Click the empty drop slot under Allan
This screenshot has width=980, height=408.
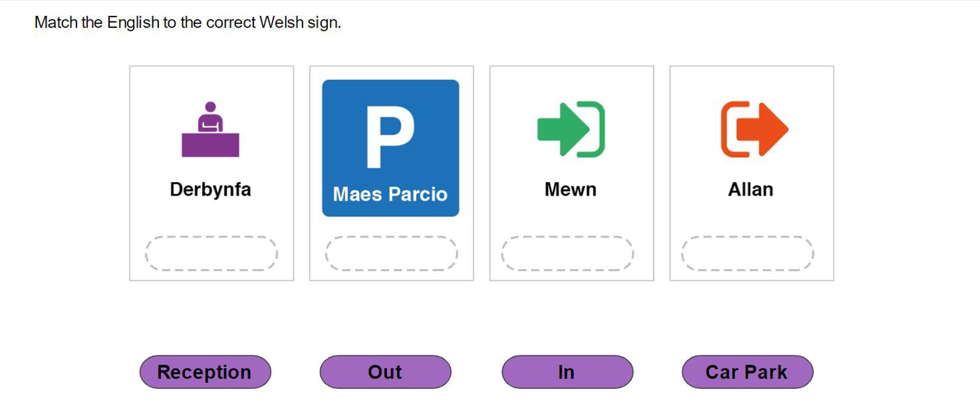(747, 253)
